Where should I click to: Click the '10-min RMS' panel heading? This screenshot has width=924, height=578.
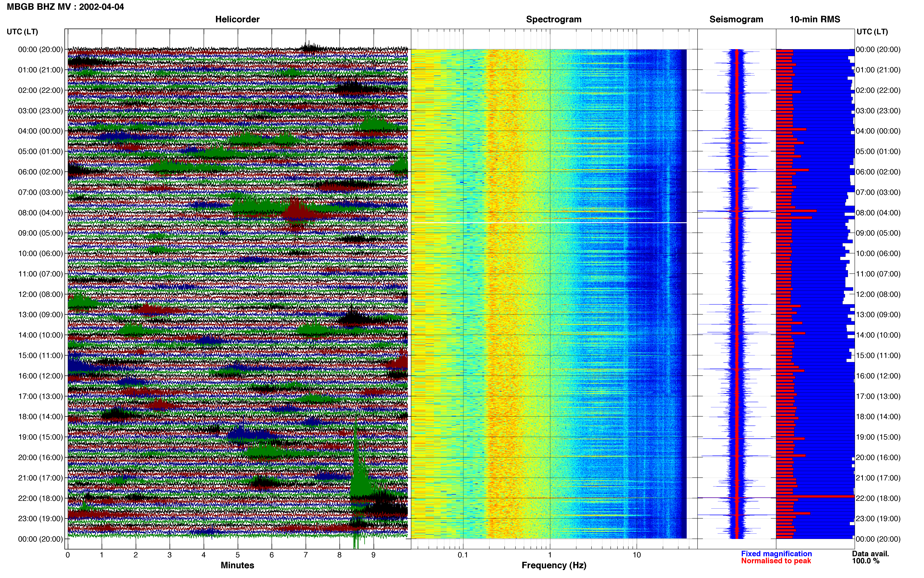(815, 20)
